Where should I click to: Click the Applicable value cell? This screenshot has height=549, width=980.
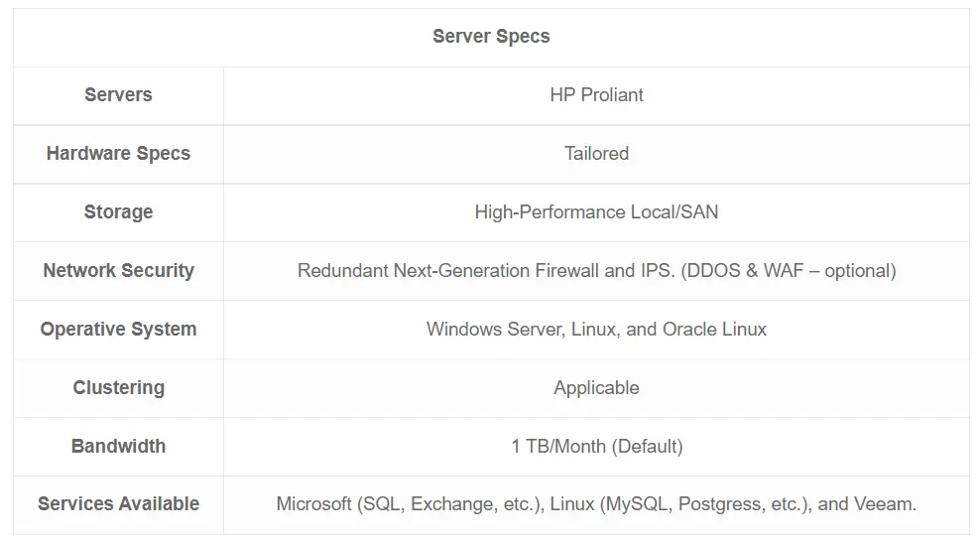point(596,388)
